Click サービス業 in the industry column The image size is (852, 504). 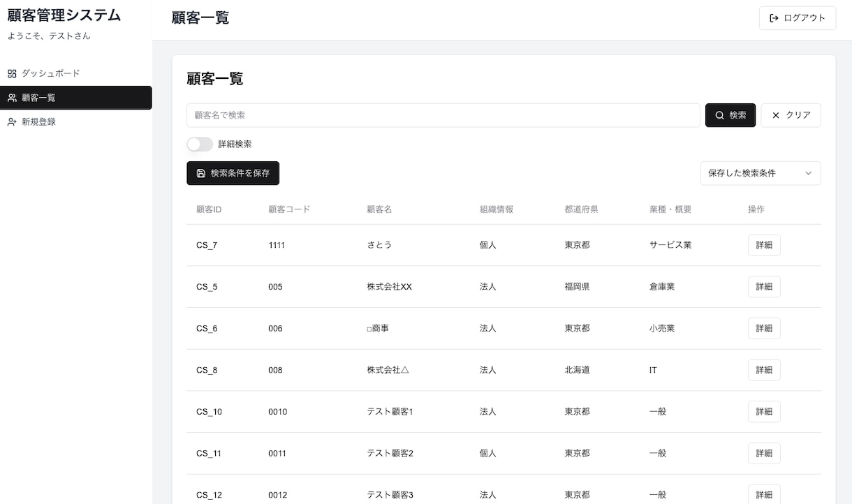click(670, 245)
